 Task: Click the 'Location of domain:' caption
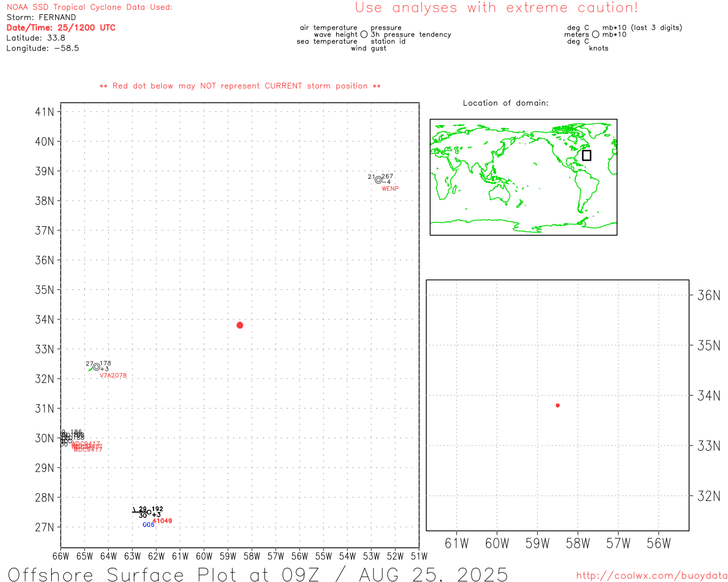506,103
